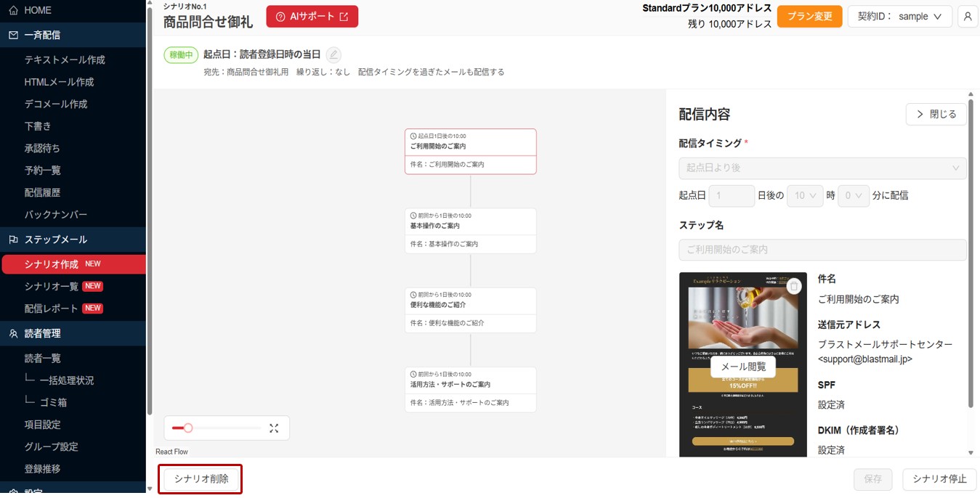Select 配信レポート menu item

pyautogui.click(x=52, y=309)
